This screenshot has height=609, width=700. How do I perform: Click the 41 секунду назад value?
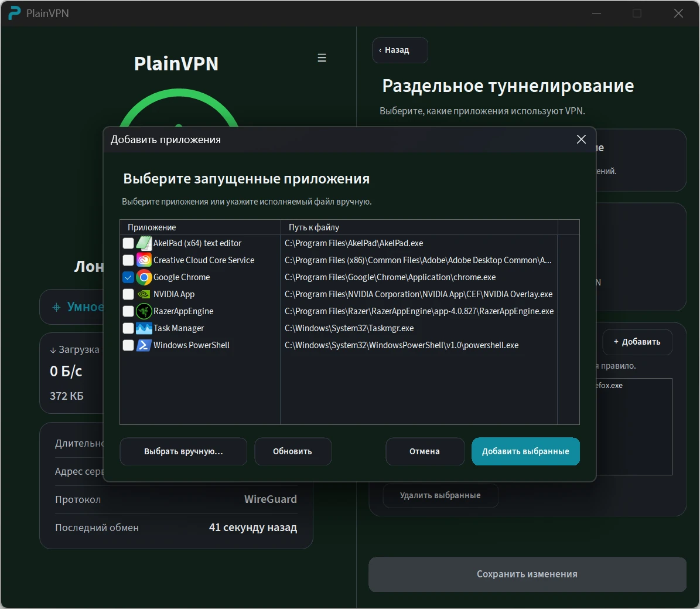253,528
